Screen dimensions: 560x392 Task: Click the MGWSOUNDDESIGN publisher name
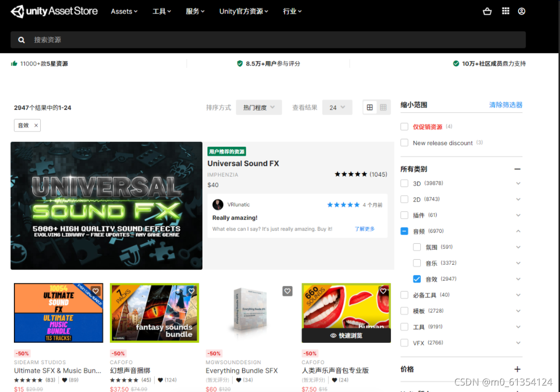[x=234, y=362]
